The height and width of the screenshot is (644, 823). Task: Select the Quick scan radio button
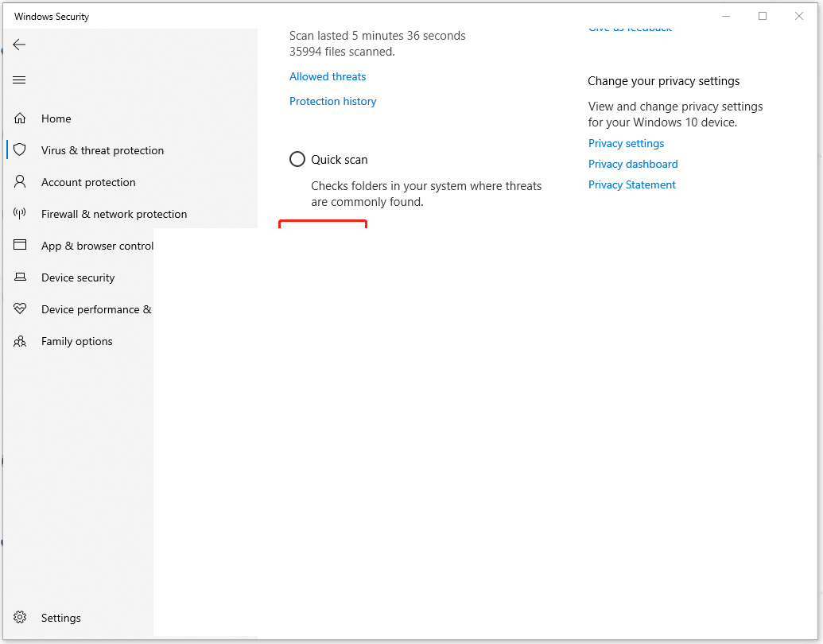tap(297, 159)
